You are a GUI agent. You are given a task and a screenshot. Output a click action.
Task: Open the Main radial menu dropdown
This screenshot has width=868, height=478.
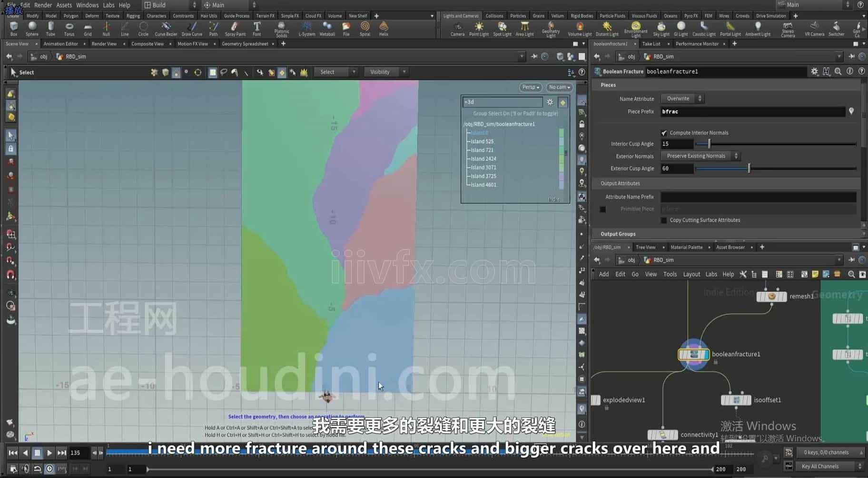[x=229, y=5]
